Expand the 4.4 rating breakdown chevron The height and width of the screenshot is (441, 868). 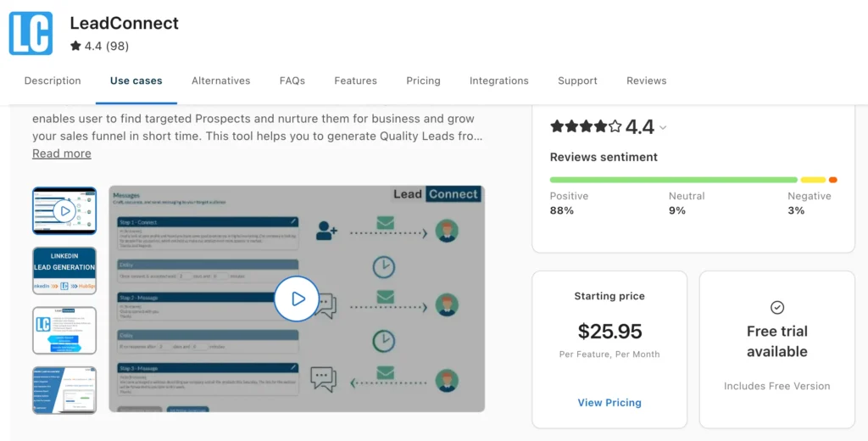(x=663, y=128)
